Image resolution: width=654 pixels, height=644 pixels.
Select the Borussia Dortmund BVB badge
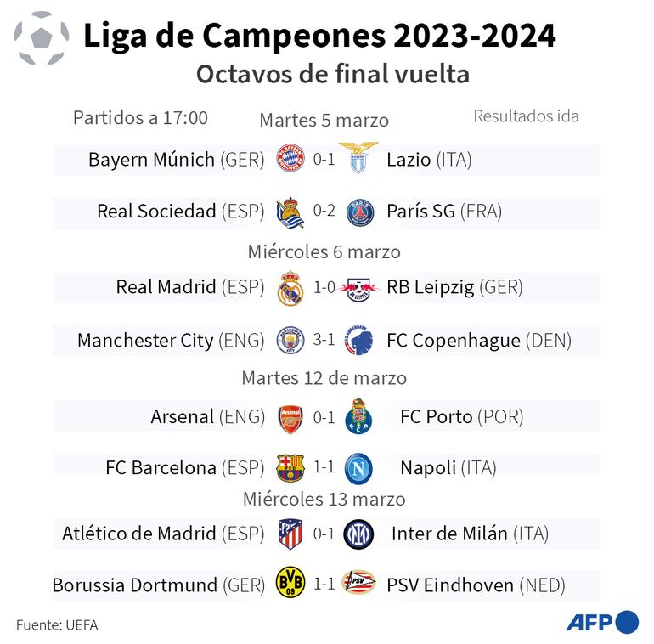coord(290,585)
